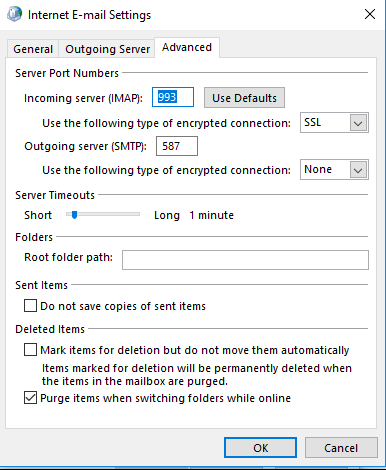The image size is (386, 470).
Task: Click the Cancel button
Action: (x=341, y=448)
